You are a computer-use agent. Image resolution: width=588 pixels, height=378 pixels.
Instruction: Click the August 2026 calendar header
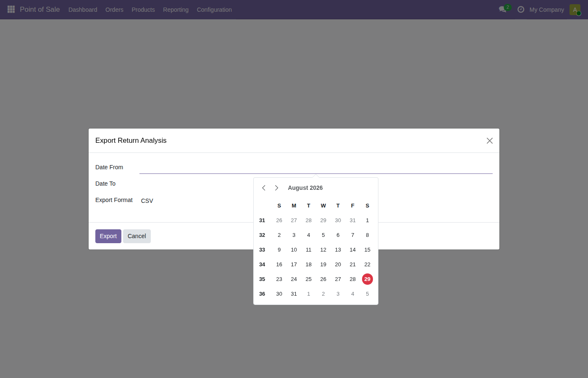pos(305,188)
